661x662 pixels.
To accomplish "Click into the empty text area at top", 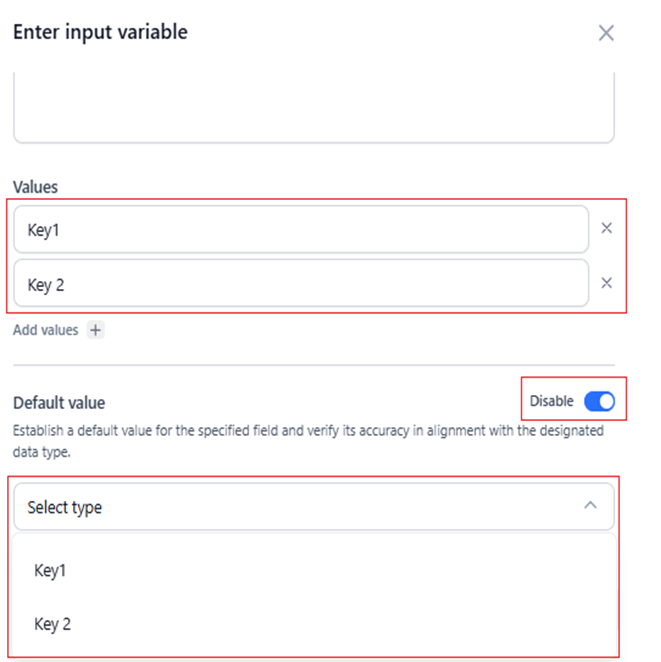I will click(x=313, y=110).
